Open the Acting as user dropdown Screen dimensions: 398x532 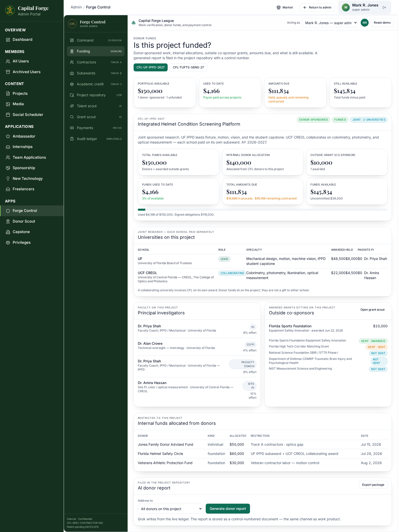click(330, 23)
